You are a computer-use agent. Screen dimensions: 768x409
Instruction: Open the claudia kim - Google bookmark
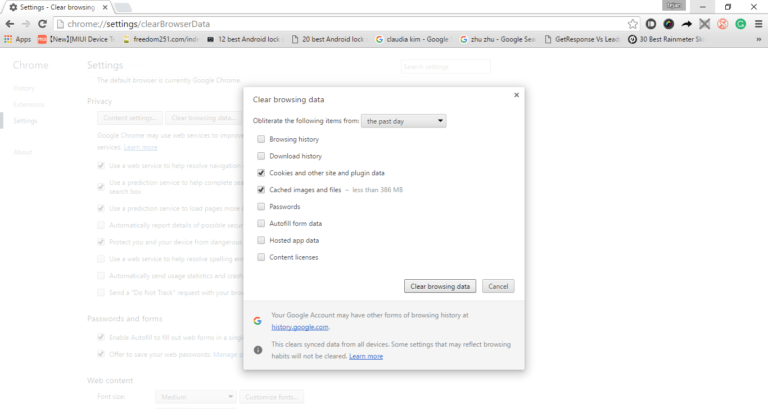413,39
